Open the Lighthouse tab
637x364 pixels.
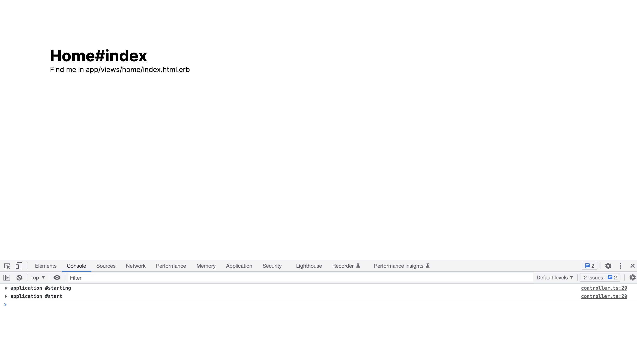(309, 266)
